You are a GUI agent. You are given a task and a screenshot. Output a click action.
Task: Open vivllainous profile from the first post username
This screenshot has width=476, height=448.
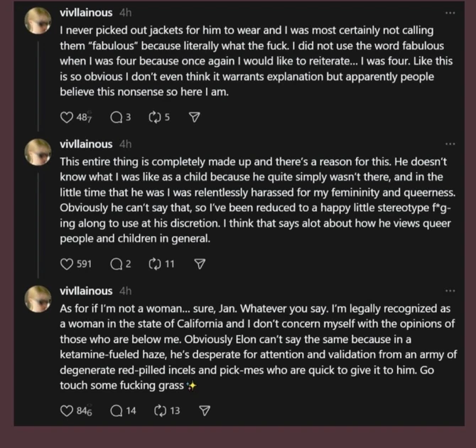86,13
